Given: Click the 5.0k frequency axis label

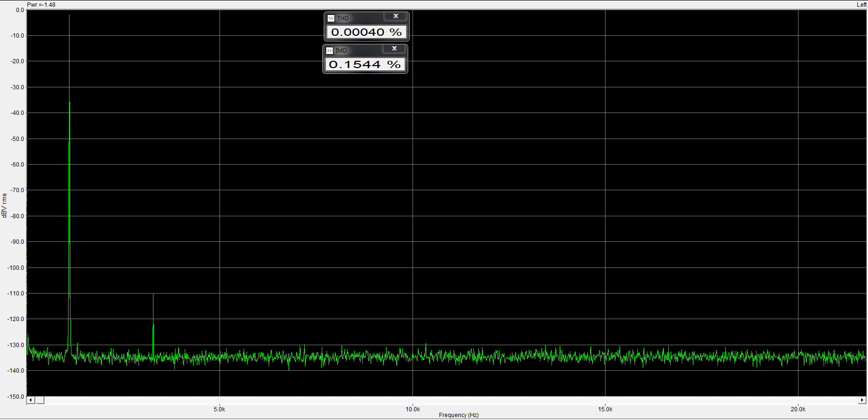Looking at the screenshot, I should (x=220, y=409).
